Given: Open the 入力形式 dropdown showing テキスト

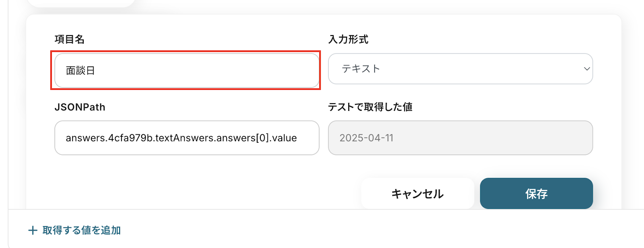Looking at the screenshot, I should tap(460, 69).
